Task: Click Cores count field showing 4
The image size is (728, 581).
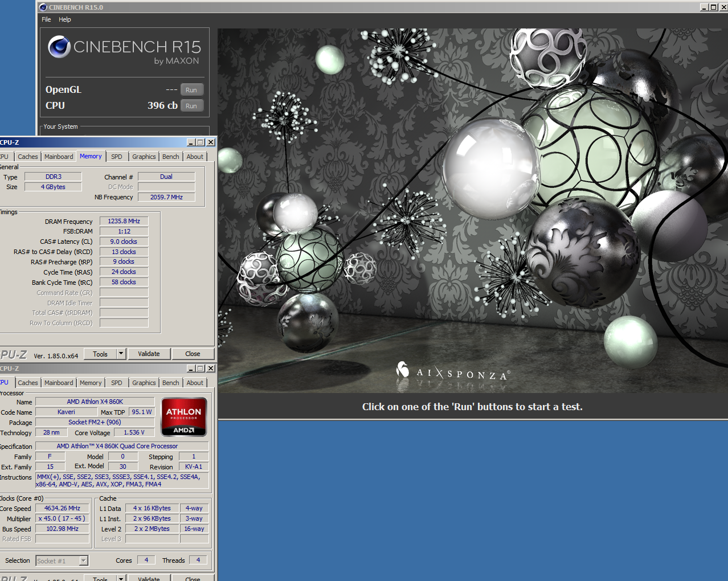Action: click(146, 560)
